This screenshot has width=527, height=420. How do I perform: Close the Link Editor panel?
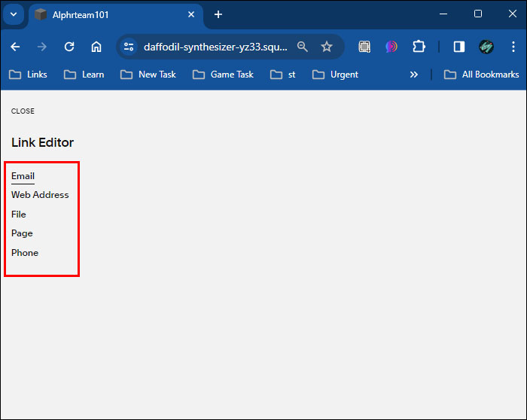point(23,111)
